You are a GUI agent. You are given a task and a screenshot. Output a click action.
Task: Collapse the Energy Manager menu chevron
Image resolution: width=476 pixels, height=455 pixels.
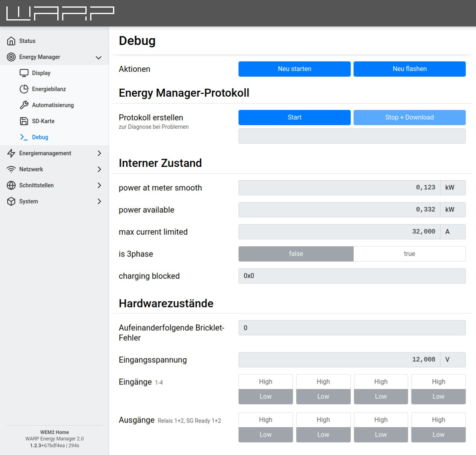[x=99, y=57]
